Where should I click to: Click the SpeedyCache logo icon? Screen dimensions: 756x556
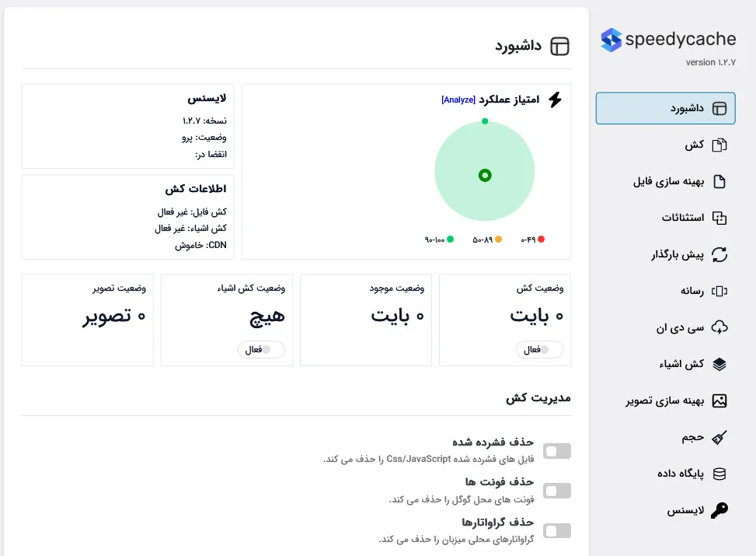611,40
